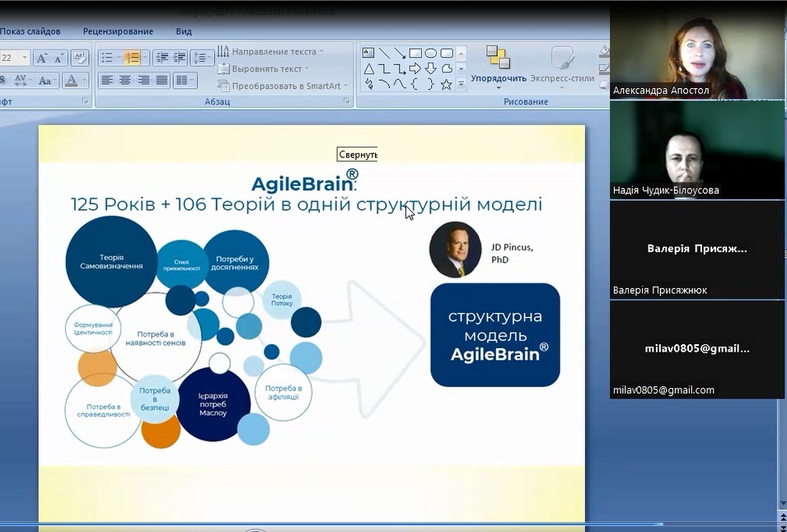
Task: Select the Валерія Присяжнюк participant tile
Action: coord(697,250)
